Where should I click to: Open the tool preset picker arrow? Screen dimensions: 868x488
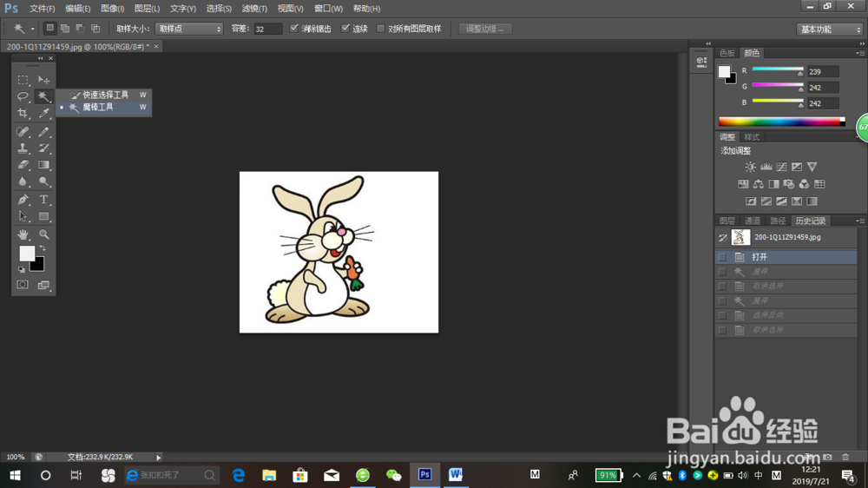[33, 29]
